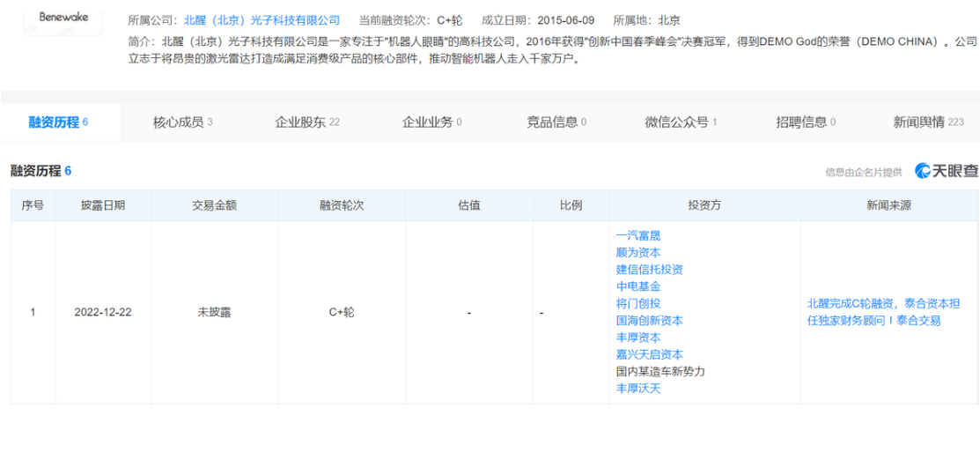Open investor link 将门创投
Image resolution: width=980 pixels, height=453 pixels.
638,303
